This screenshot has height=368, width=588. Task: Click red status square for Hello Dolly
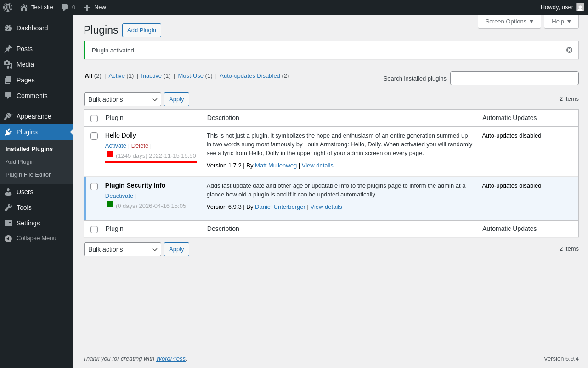point(109,155)
